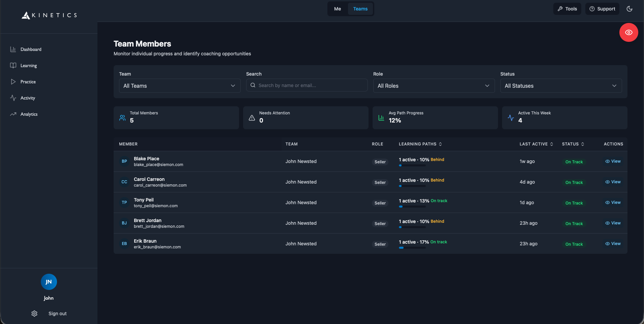This screenshot has height=324, width=644.
Task: Toggle dark mode with the moon icon
Action: coord(630,9)
